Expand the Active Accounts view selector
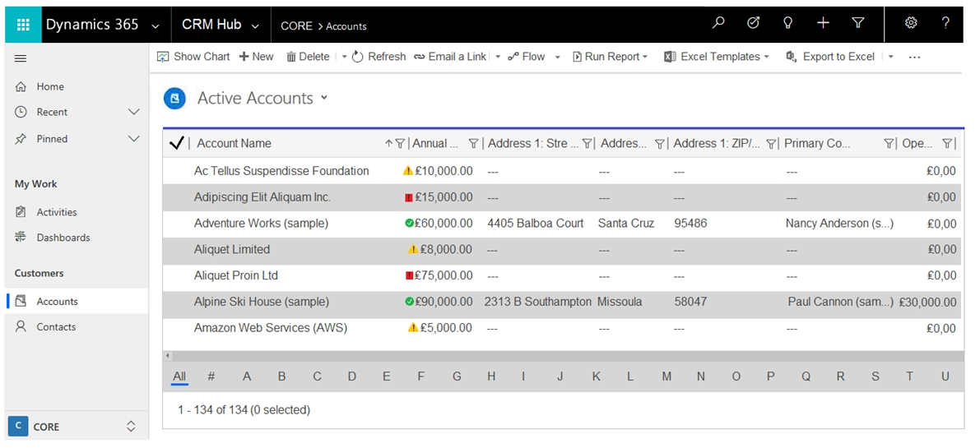Screen dimensions: 980x448 [x=323, y=97]
